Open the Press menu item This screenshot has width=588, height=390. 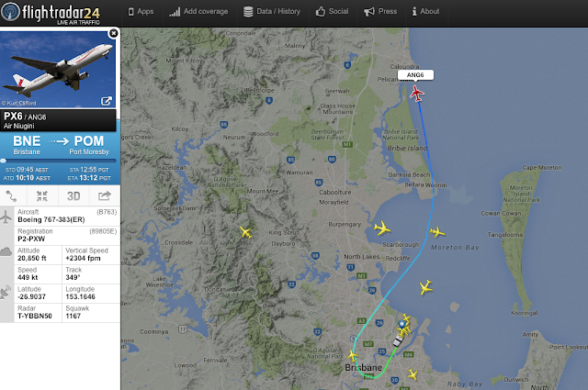click(x=380, y=12)
